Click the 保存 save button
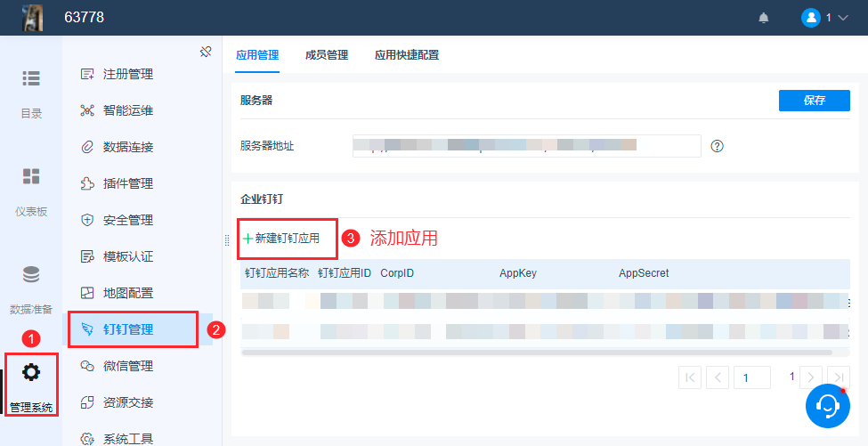The height and width of the screenshot is (446, 868). click(x=815, y=101)
